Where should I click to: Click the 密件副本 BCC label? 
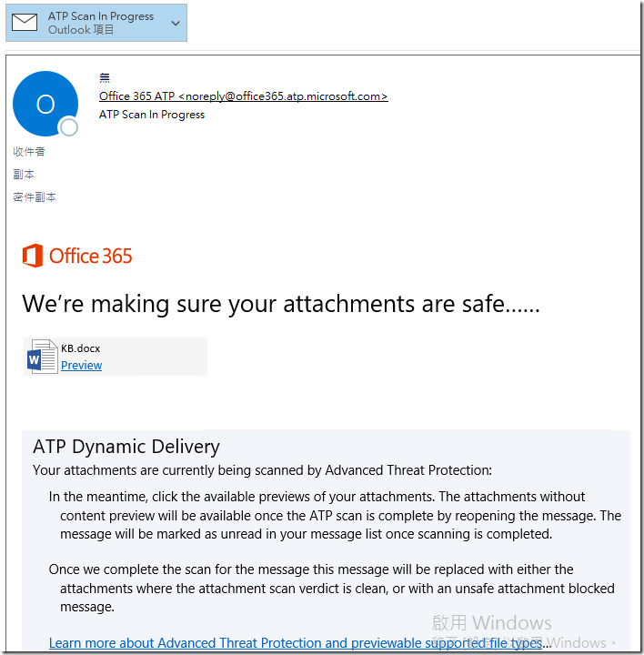pos(35,197)
